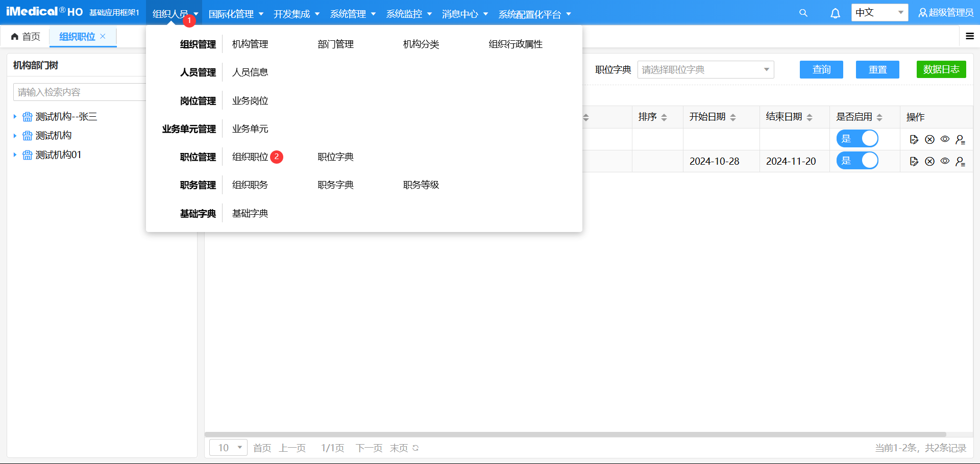Open the notification bell icon
This screenshot has width=980, height=464.
pos(835,13)
